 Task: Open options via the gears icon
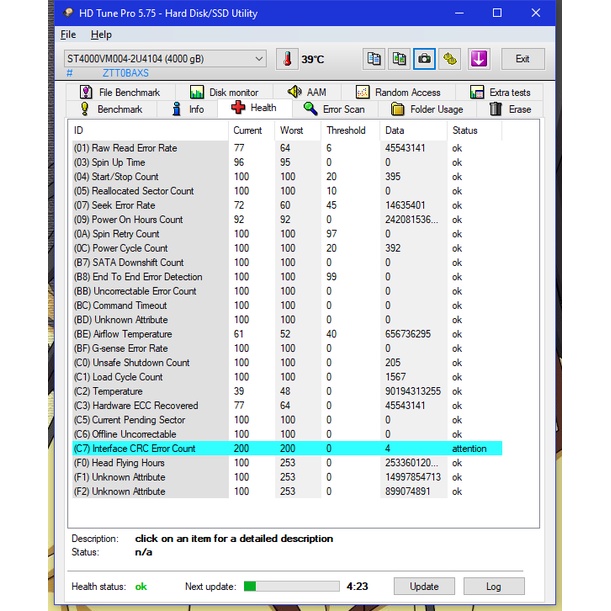pos(451,59)
